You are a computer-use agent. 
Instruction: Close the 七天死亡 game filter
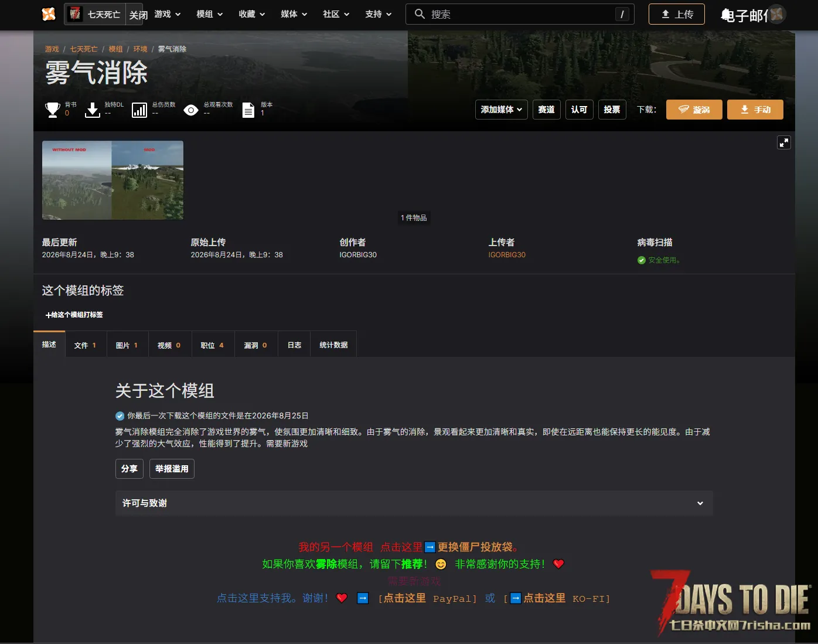[x=138, y=15]
